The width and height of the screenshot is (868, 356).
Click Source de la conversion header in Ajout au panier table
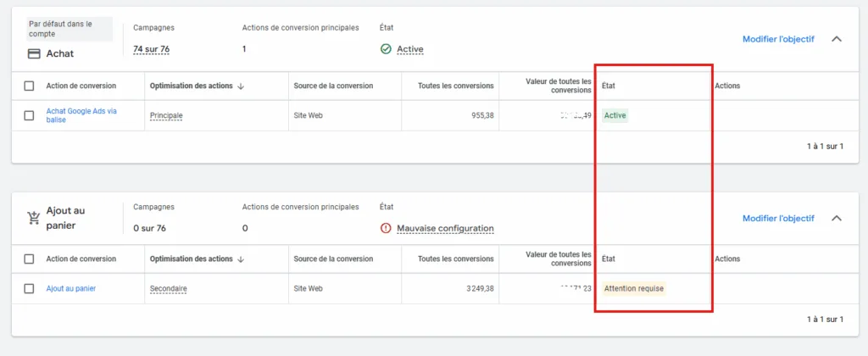[x=333, y=259]
